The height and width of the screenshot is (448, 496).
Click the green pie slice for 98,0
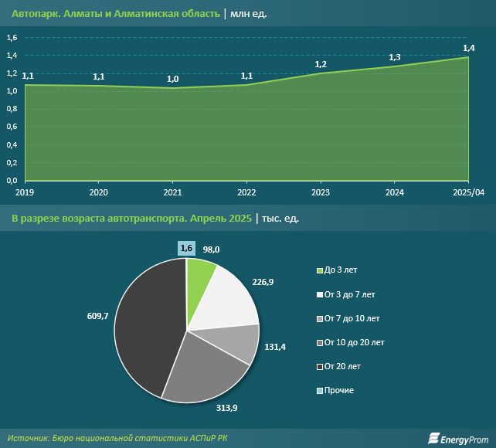coord(199,273)
